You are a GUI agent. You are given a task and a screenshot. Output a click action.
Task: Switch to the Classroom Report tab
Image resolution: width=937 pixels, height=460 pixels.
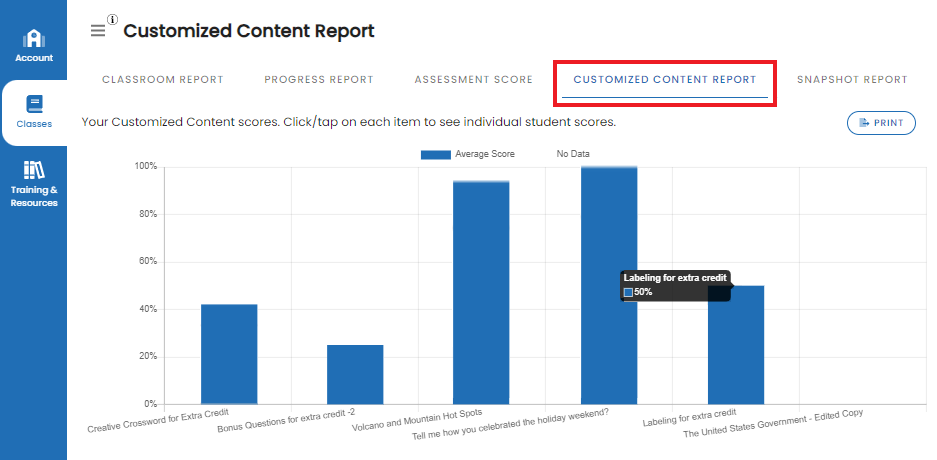163,79
